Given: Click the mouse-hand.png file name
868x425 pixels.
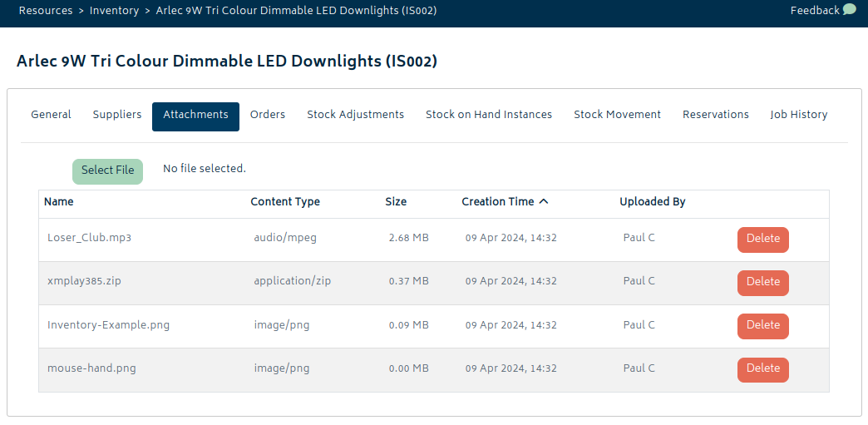Looking at the screenshot, I should pos(92,368).
